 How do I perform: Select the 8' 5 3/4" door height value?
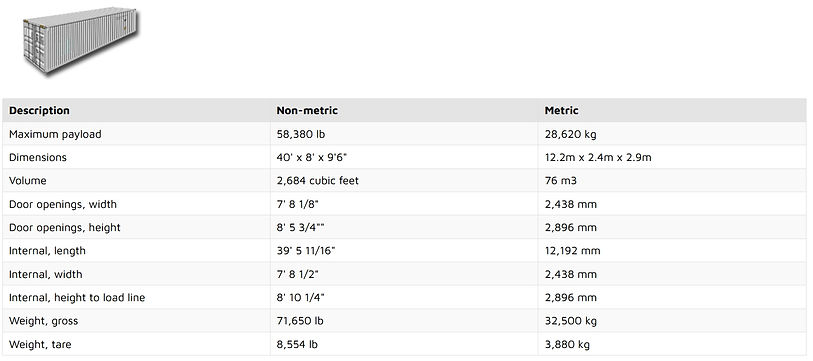click(x=301, y=227)
